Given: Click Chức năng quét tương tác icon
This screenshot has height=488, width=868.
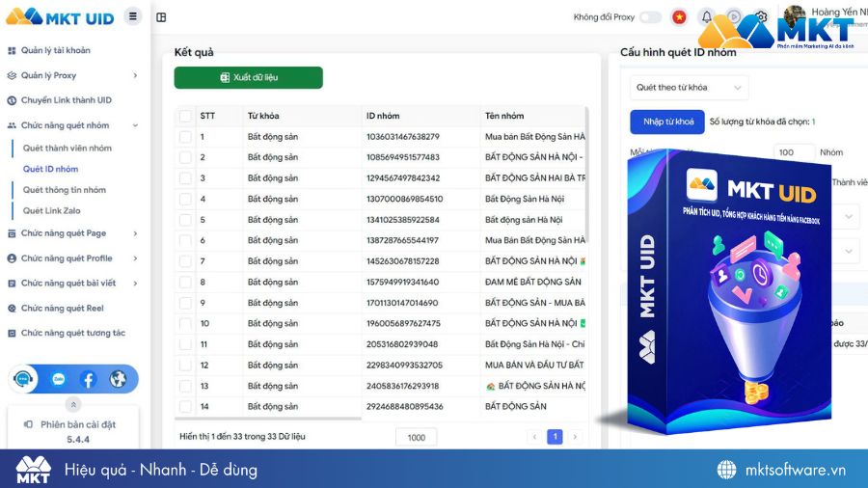Looking at the screenshot, I should [x=12, y=333].
